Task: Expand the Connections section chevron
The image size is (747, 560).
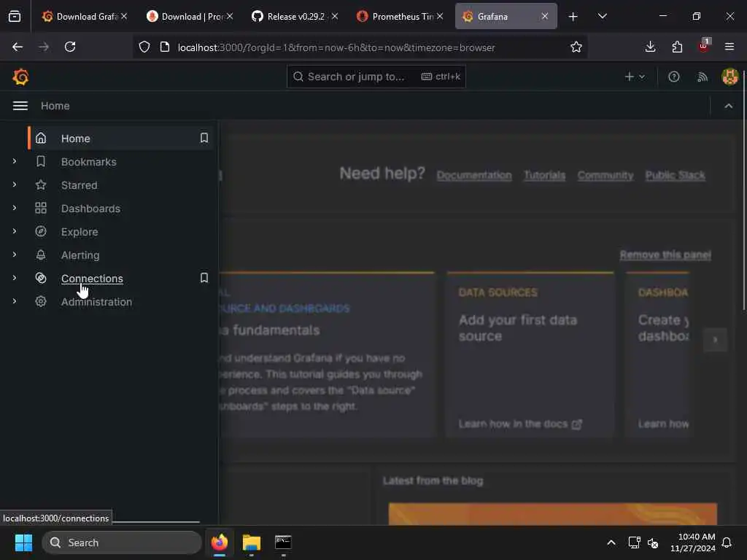Action: (15, 278)
